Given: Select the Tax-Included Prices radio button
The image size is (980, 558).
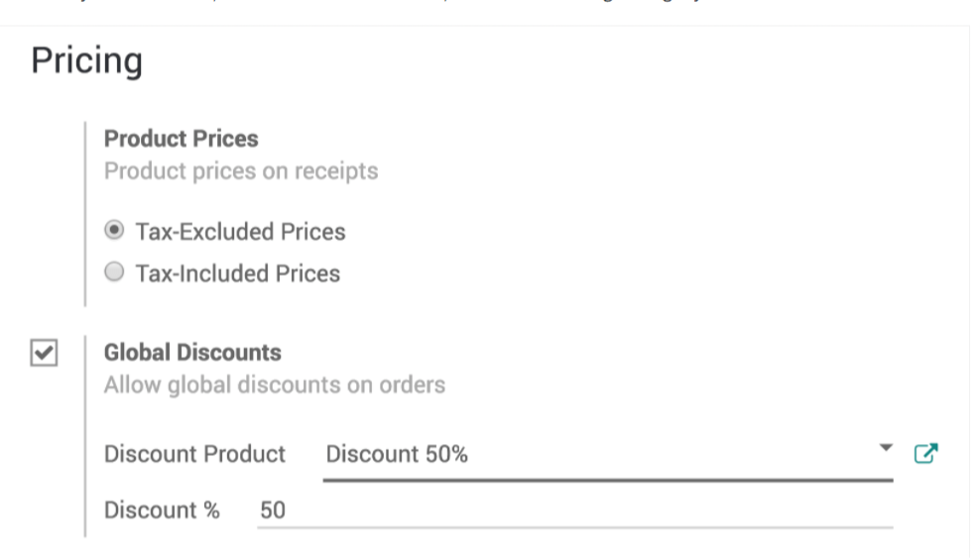Looking at the screenshot, I should [115, 272].
